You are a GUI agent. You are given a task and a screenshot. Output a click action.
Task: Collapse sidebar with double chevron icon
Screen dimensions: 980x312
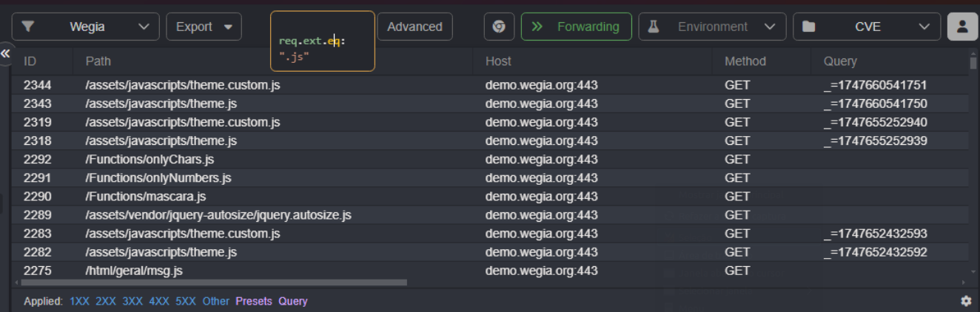click(x=5, y=54)
